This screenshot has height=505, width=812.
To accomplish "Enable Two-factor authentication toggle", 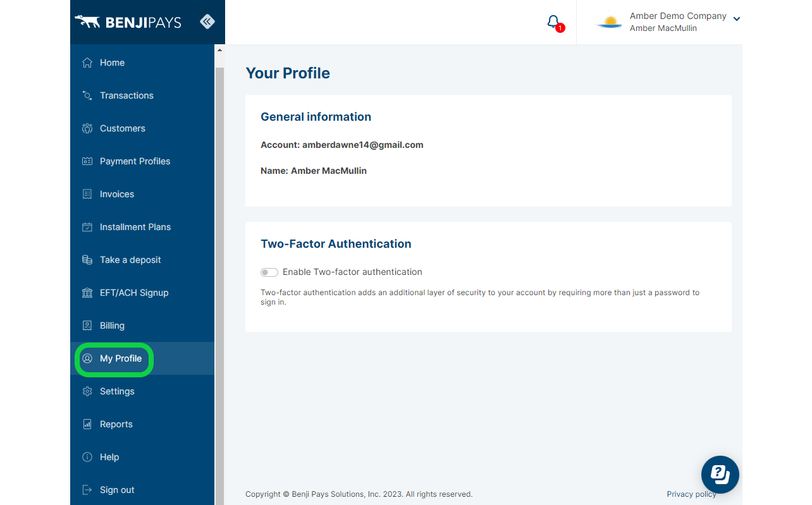I will [x=269, y=272].
